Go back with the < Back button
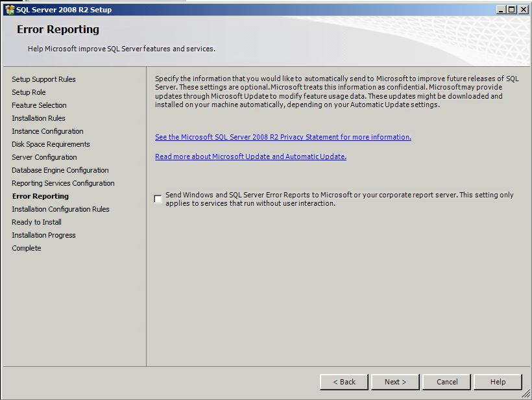The height and width of the screenshot is (400, 532). (344, 382)
